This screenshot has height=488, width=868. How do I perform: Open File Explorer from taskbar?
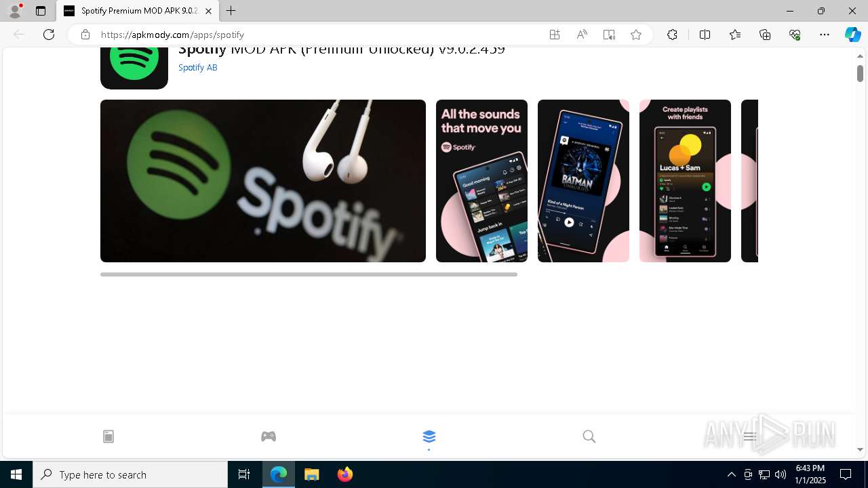312,474
